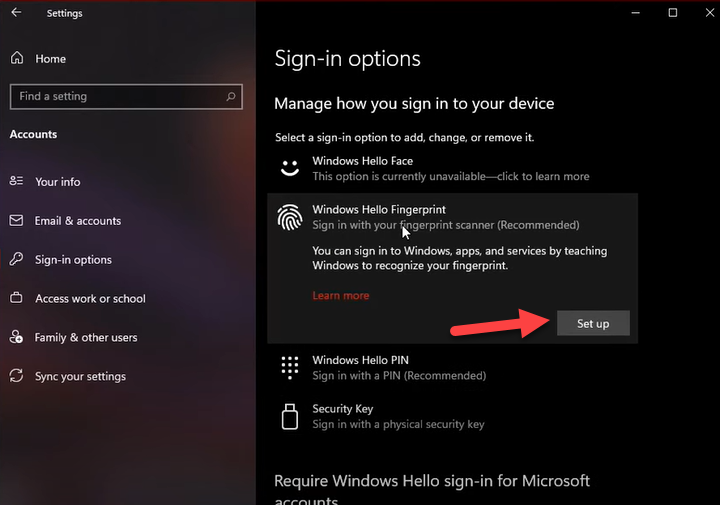The height and width of the screenshot is (505, 720).
Task: Open Access work or school
Action: coord(90,298)
